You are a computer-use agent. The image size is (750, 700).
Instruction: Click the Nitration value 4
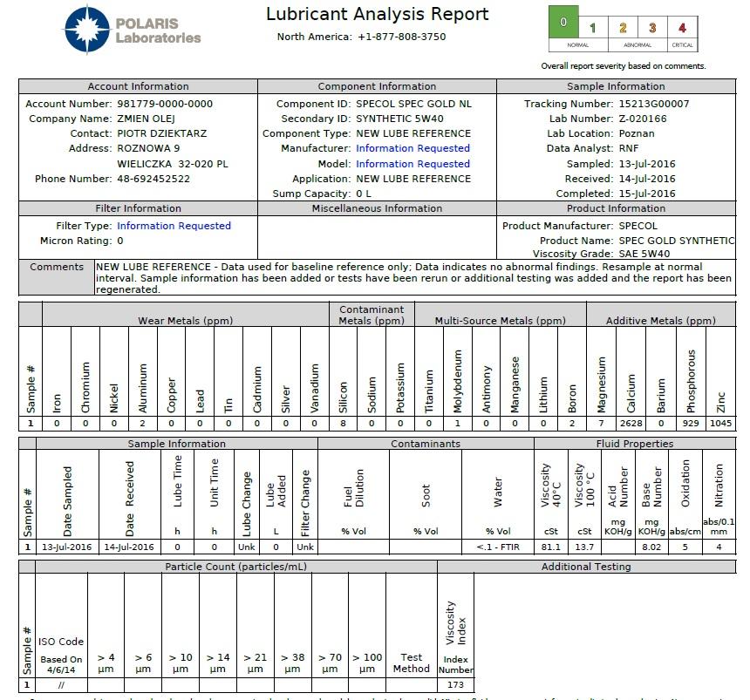(x=719, y=547)
